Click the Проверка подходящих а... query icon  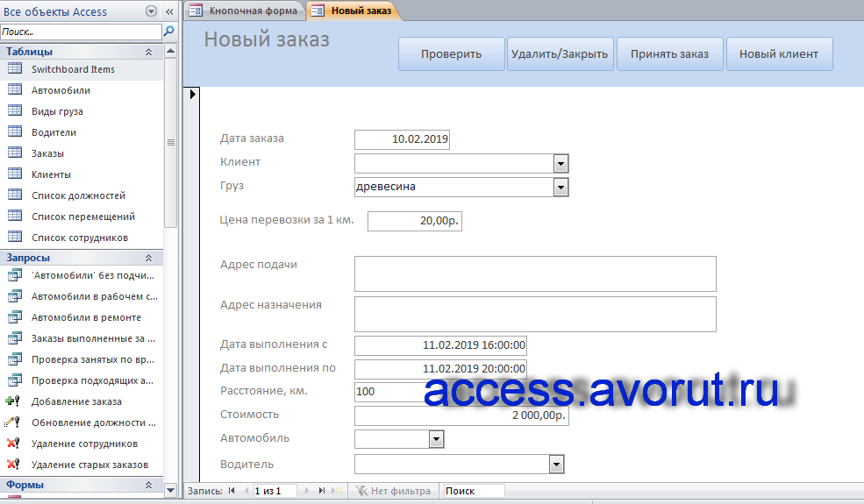tap(15, 380)
